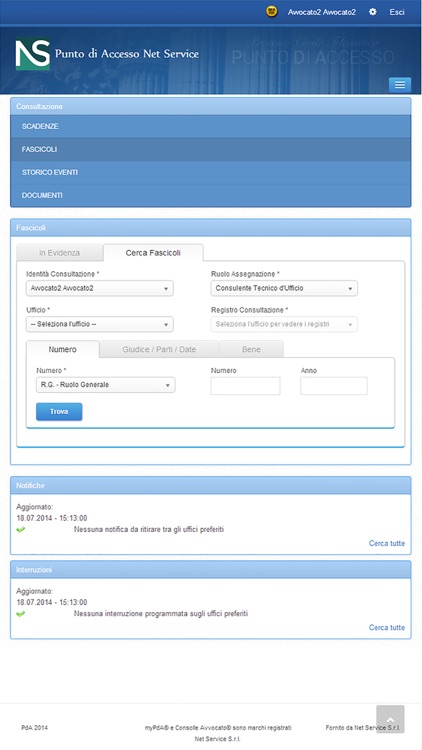Screen dimensions: 422x750
Task: Click the Interruzioni panel header
Action: [x=211, y=570]
